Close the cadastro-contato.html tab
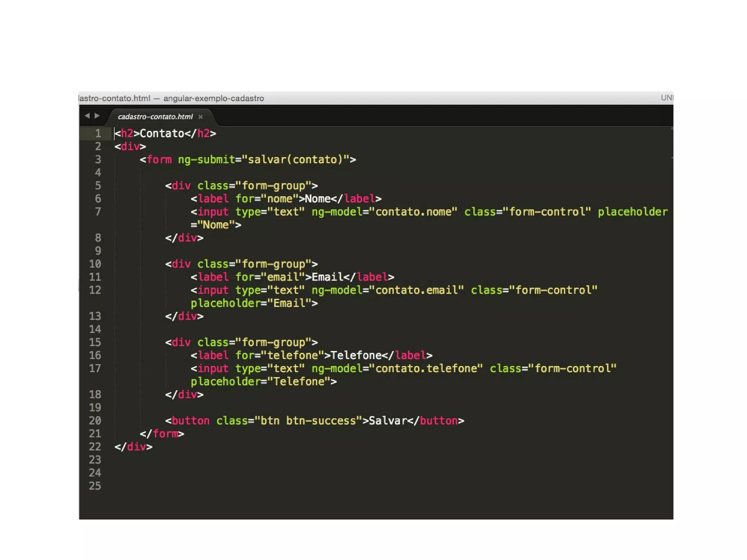This screenshot has width=747, height=560. tap(200, 117)
